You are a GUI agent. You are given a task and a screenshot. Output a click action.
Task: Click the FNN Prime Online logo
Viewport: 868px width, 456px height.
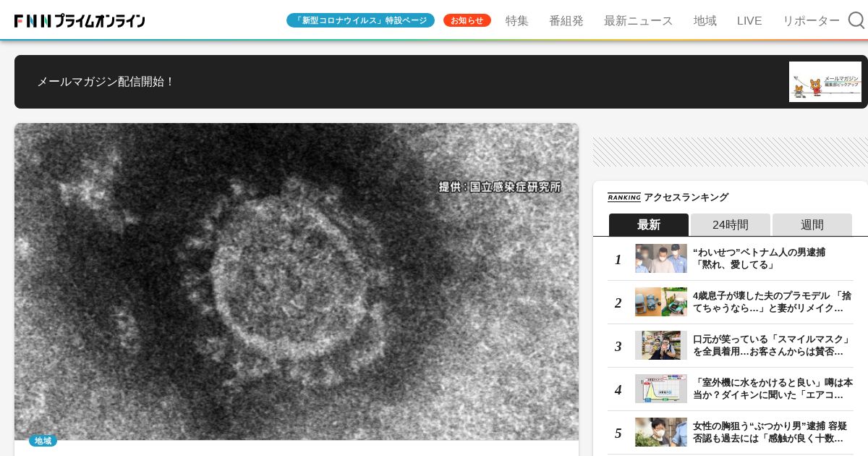tap(80, 21)
